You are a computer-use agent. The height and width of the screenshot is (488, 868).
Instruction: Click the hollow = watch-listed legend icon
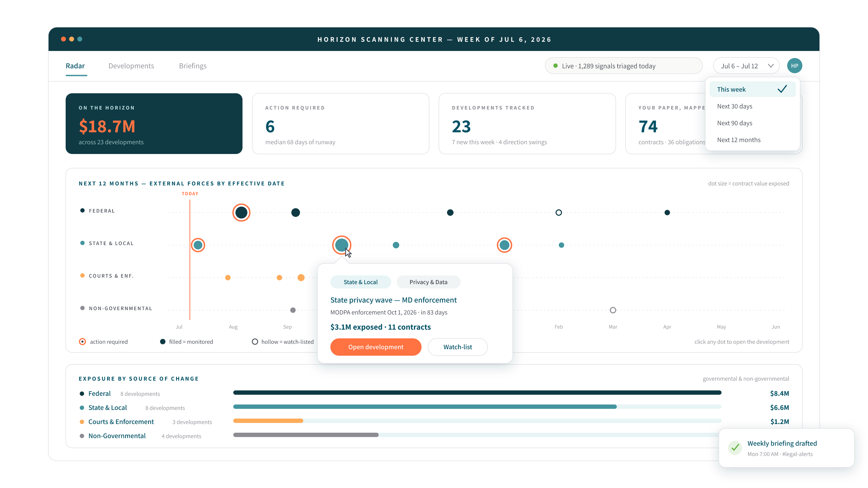click(x=255, y=342)
